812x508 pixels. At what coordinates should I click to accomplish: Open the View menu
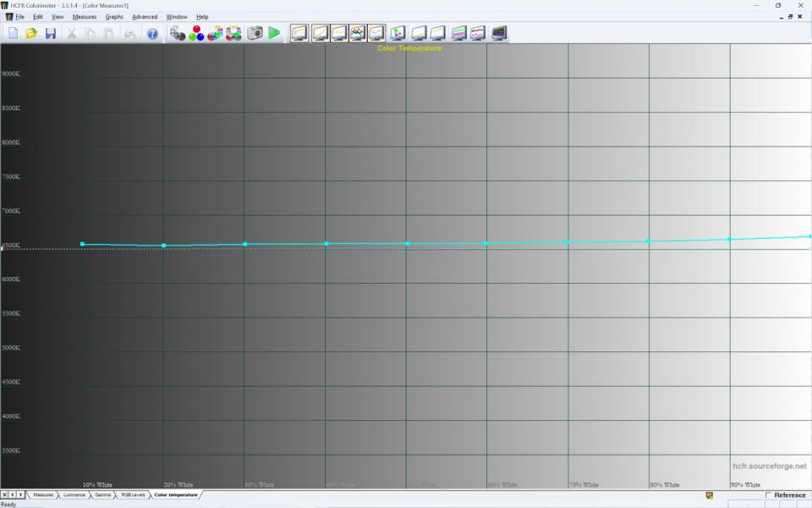tap(58, 17)
